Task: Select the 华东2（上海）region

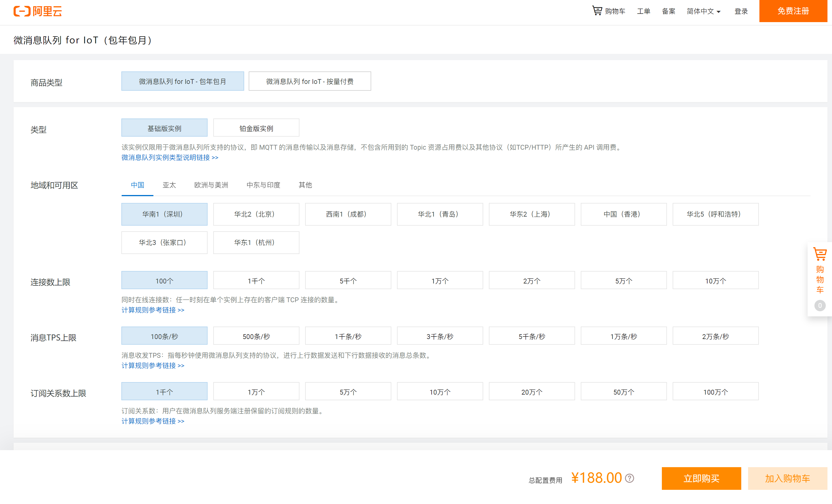Action: click(531, 214)
